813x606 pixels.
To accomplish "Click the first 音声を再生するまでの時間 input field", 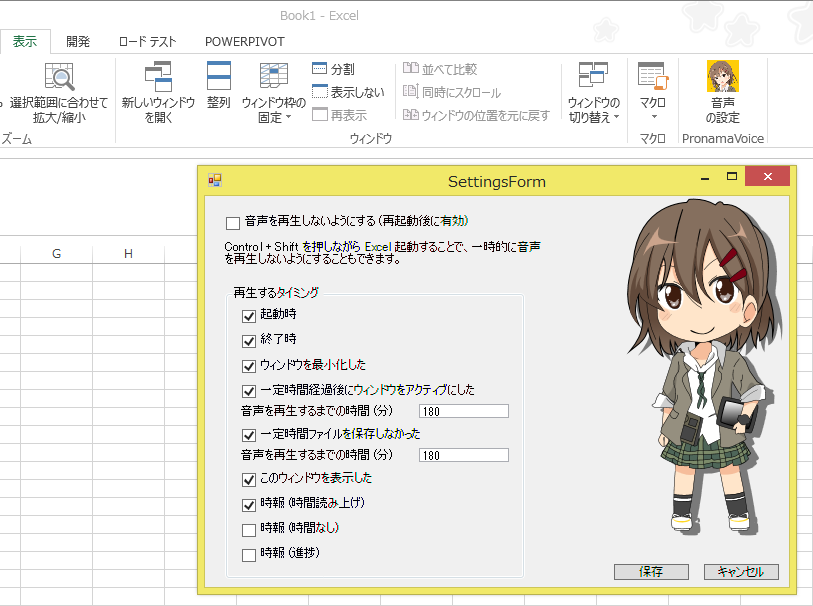I will pyautogui.click(x=464, y=411).
